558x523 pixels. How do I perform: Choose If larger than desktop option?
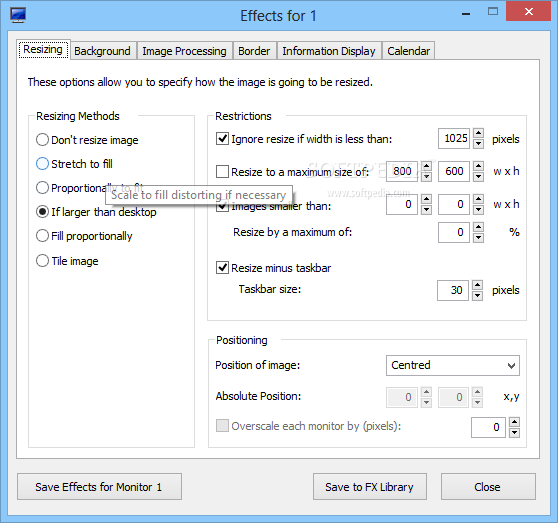[96, 212]
